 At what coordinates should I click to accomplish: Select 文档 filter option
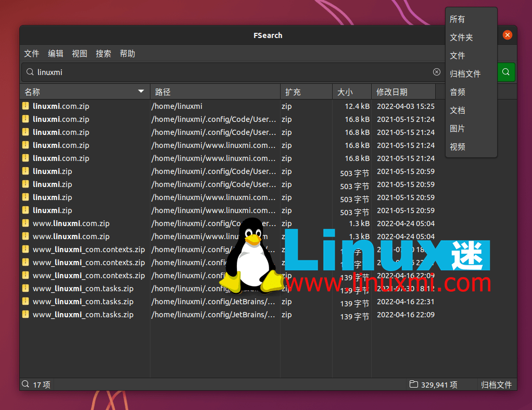pyautogui.click(x=471, y=110)
